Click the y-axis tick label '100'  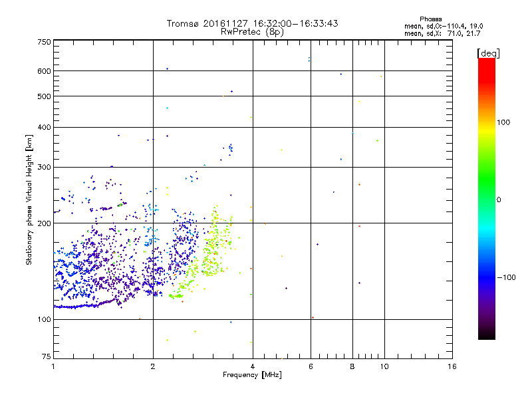(44, 319)
